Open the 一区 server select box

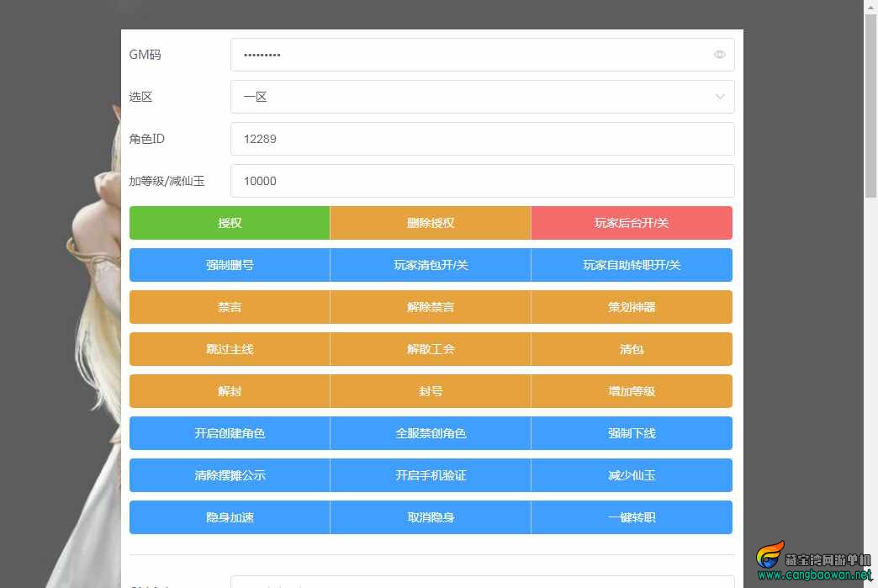coord(482,97)
